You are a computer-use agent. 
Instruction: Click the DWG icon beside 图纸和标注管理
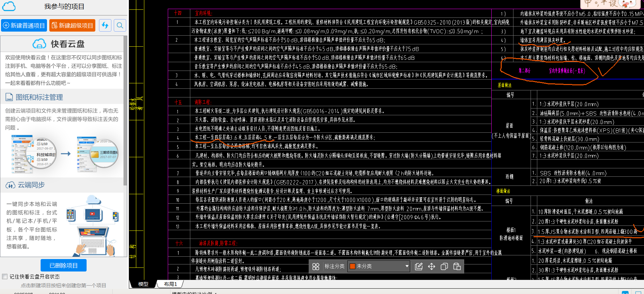coord(9,97)
